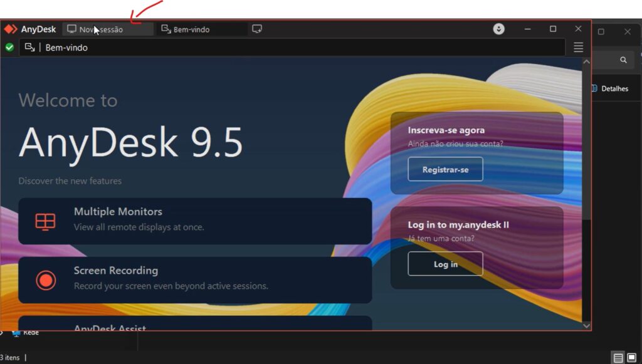Click the Multiple Monitors grid icon

pos(45,222)
